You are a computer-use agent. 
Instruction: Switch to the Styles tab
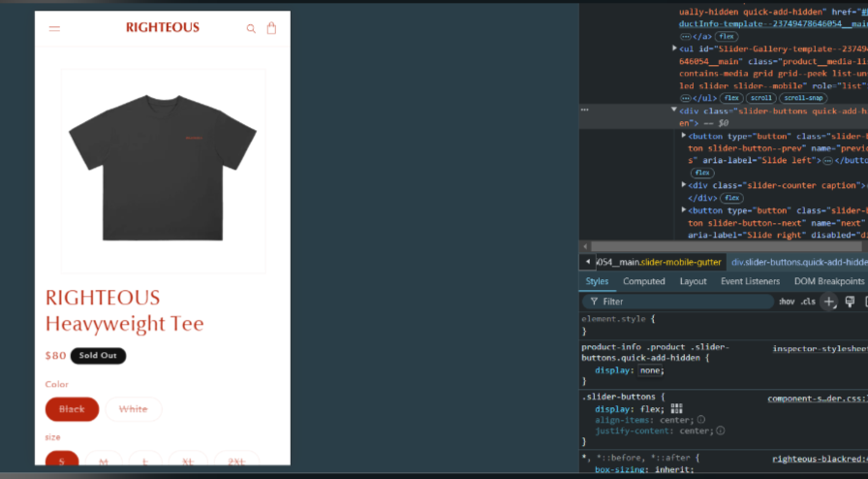pyautogui.click(x=597, y=281)
